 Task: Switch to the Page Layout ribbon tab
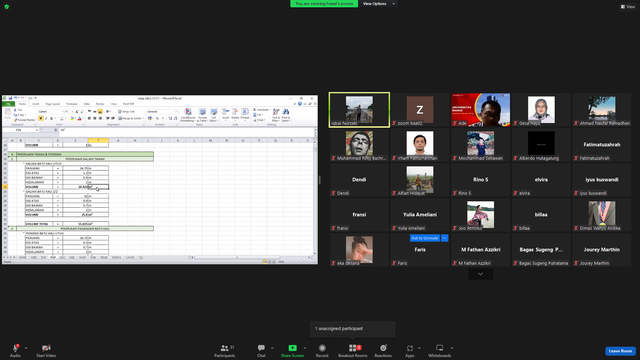click(x=53, y=104)
